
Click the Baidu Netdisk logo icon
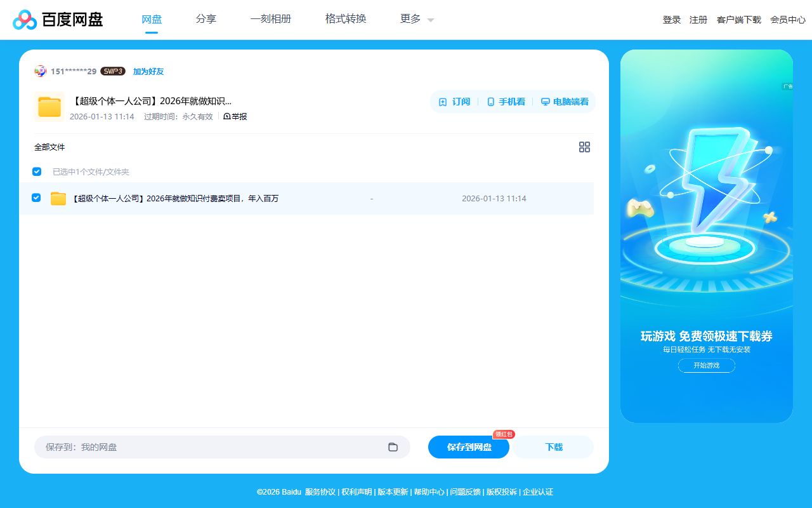25,20
